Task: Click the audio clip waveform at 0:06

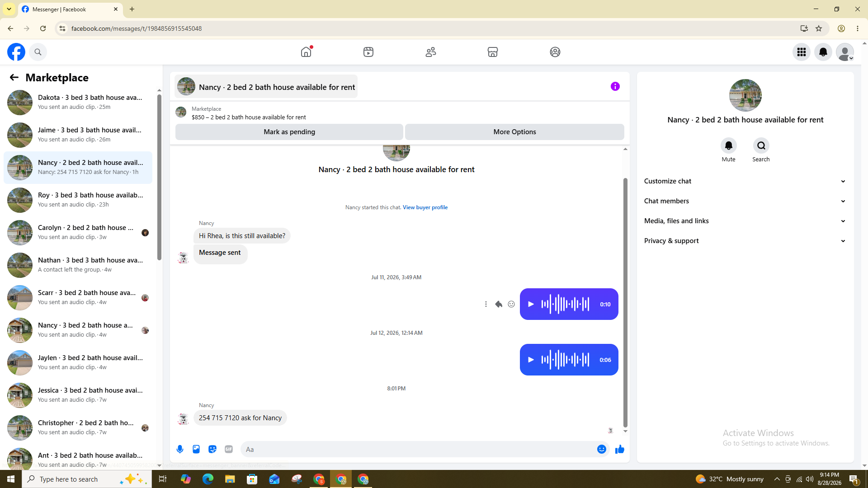Action: 565,360
